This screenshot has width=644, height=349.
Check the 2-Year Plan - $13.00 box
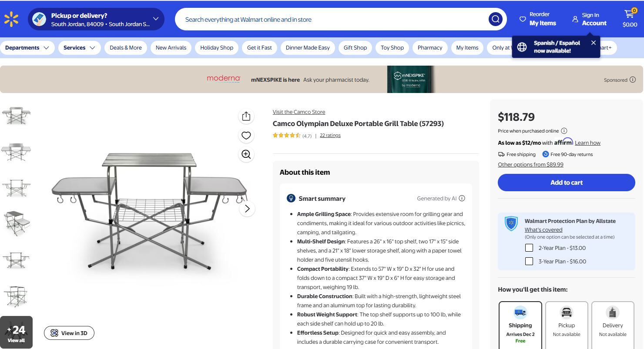[x=529, y=248]
